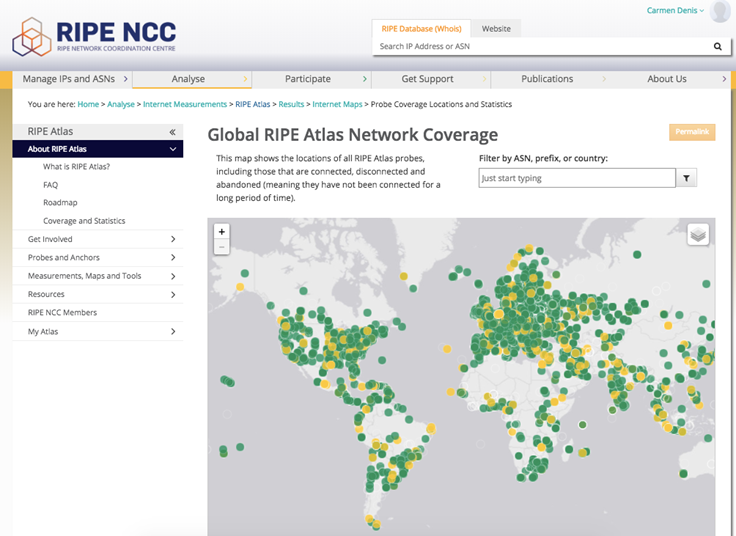Open the Carmen Denis account menu
This screenshot has height=536, width=736.
click(x=675, y=10)
